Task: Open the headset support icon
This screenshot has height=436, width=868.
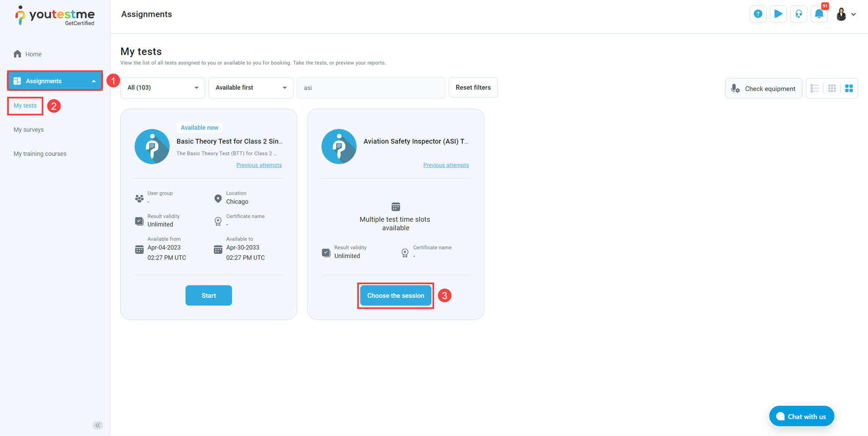Action: tap(798, 14)
